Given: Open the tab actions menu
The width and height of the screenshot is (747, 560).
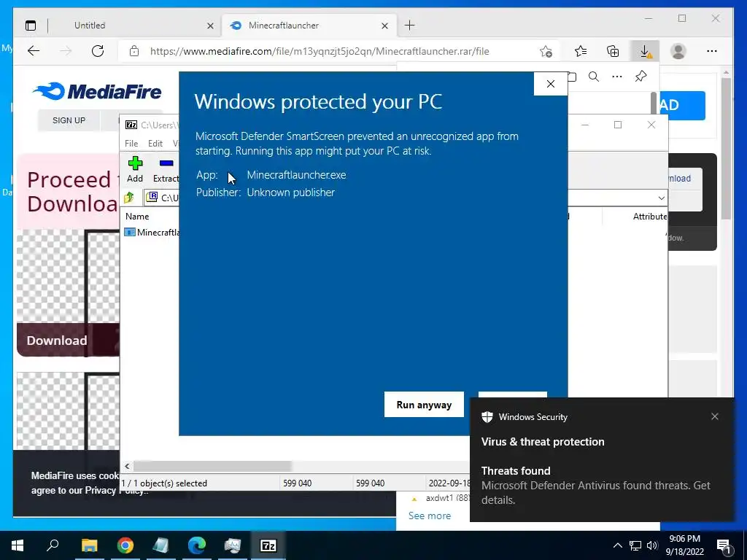Looking at the screenshot, I should click(x=31, y=26).
